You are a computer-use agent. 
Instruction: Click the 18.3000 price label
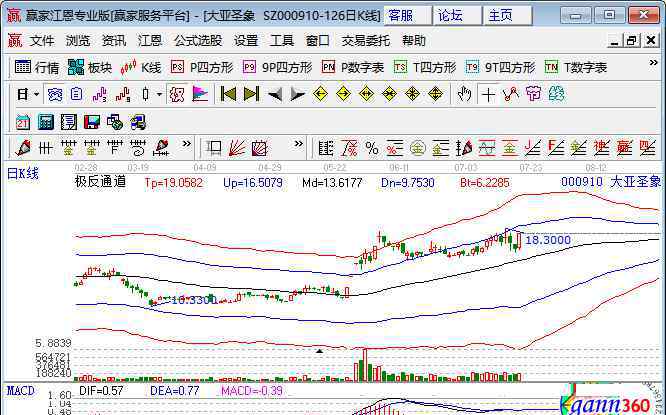[x=548, y=240]
